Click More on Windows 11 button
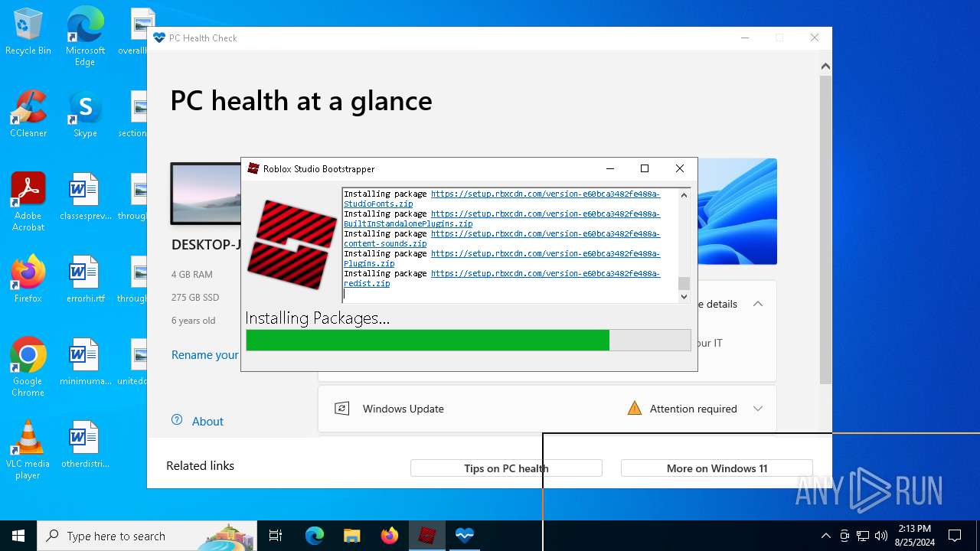This screenshot has width=980, height=551. (717, 468)
